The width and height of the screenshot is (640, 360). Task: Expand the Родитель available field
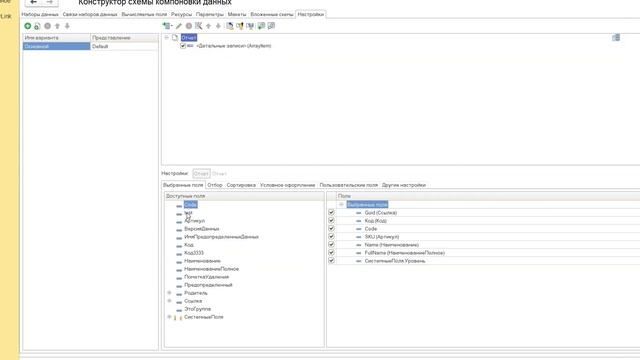[169, 293]
